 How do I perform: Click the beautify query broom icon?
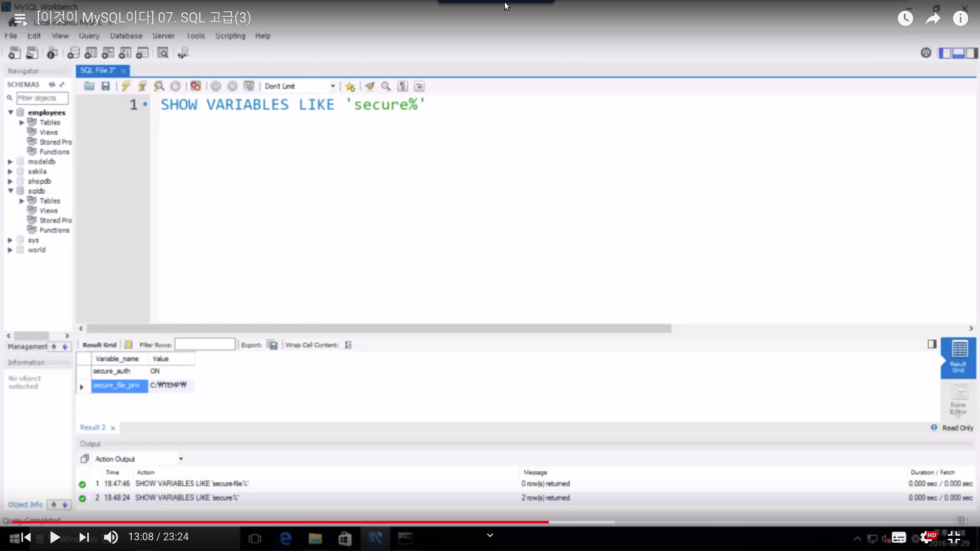(370, 86)
